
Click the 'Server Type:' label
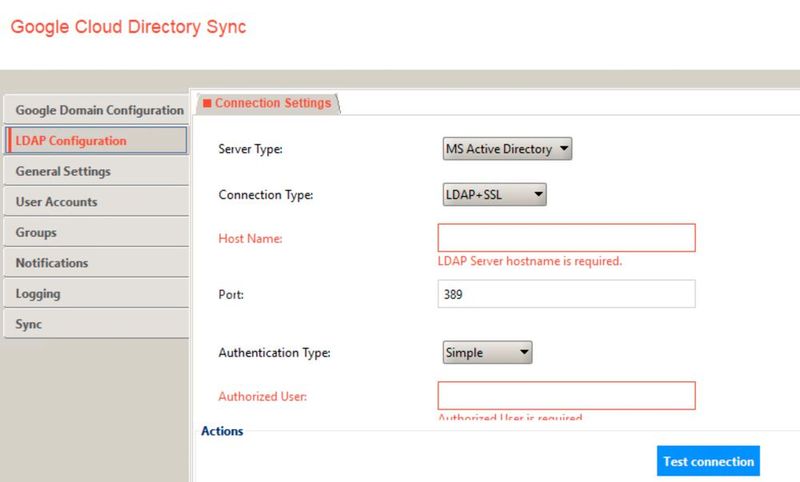tap(250, 149)
